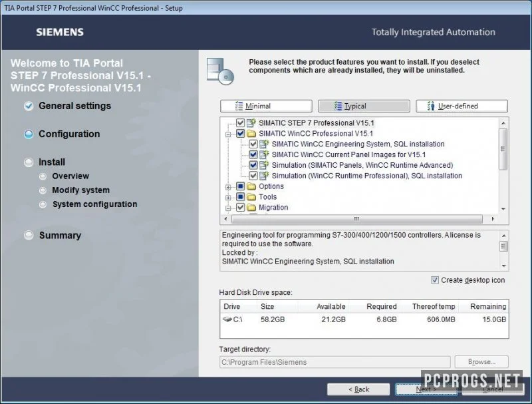532x404 pixels.
Task: Click the Target directory input field
Action: coord(335,362)
